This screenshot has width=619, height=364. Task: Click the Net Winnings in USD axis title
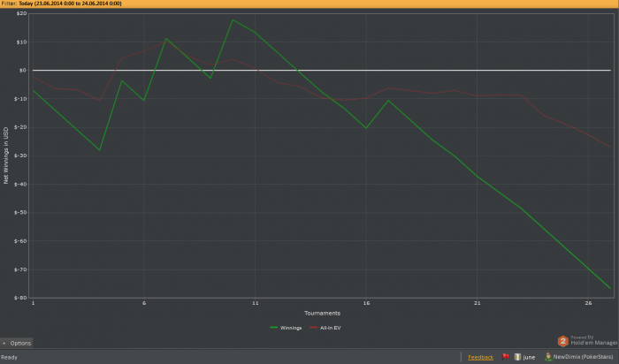(x=5, y=155)
